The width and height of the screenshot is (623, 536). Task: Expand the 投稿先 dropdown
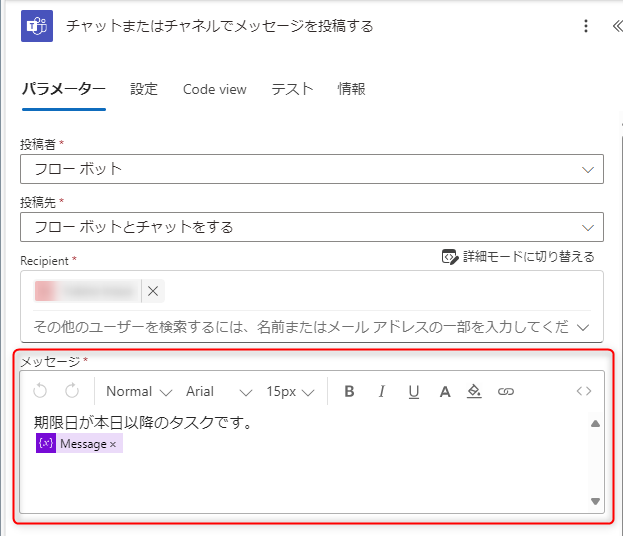point(312,227)
